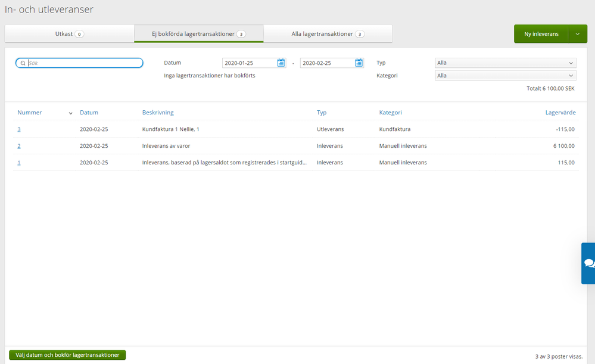The width and height of the screenshot is (595, 364).
Task: Sort by Beskrivning column header
Action: pyautogui.click(x=158, y=113)
